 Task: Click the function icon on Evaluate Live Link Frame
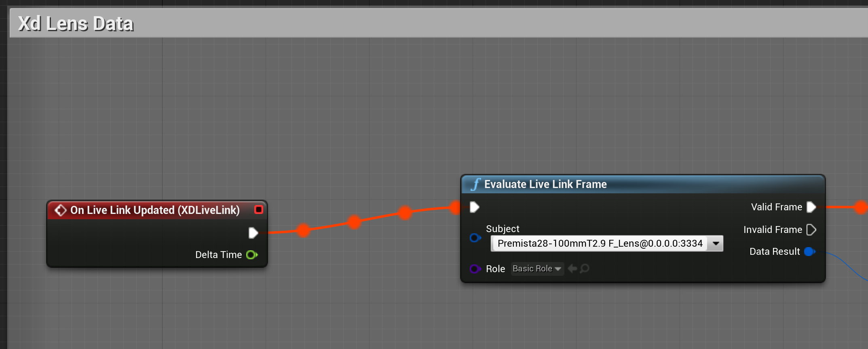coord(475,184)
